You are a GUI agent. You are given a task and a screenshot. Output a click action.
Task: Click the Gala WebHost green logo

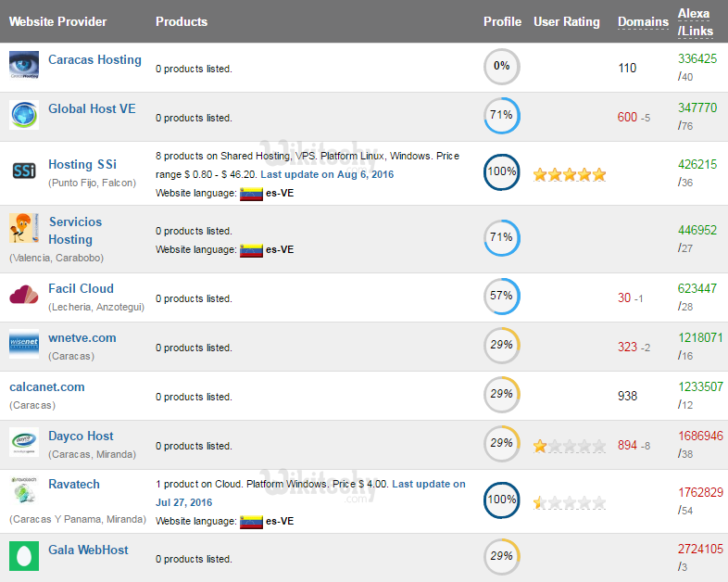[24, 556]
